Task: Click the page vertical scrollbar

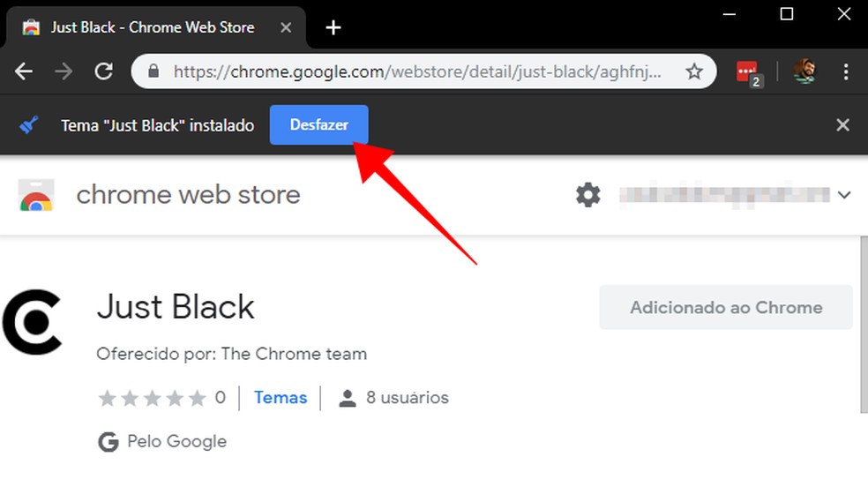Action: 863,326
